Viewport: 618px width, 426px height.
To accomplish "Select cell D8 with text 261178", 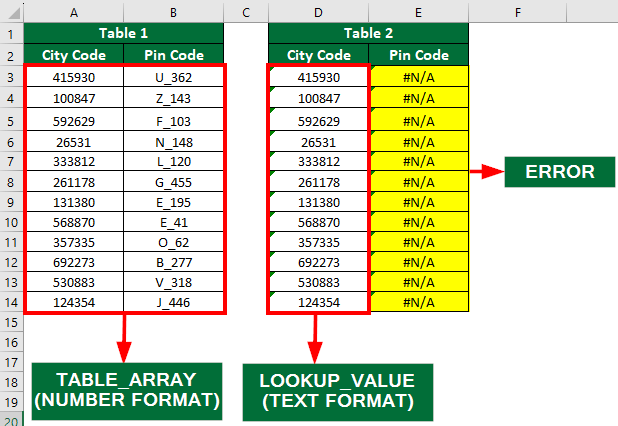I will (x=318, y=182).
